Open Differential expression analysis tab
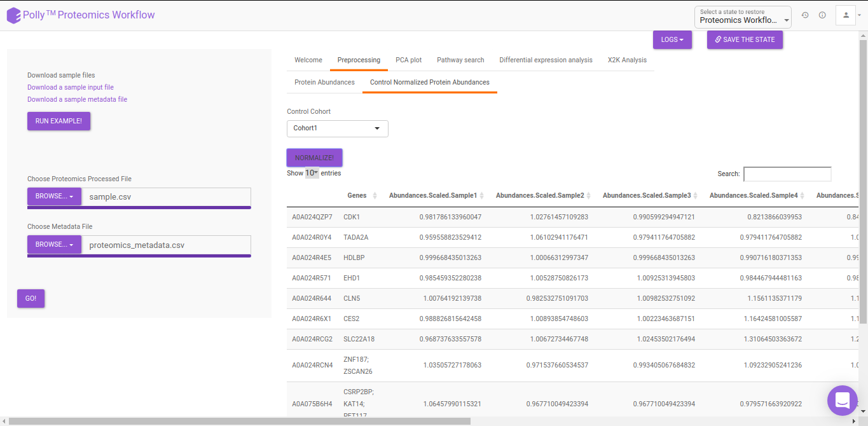 (546, 60)
